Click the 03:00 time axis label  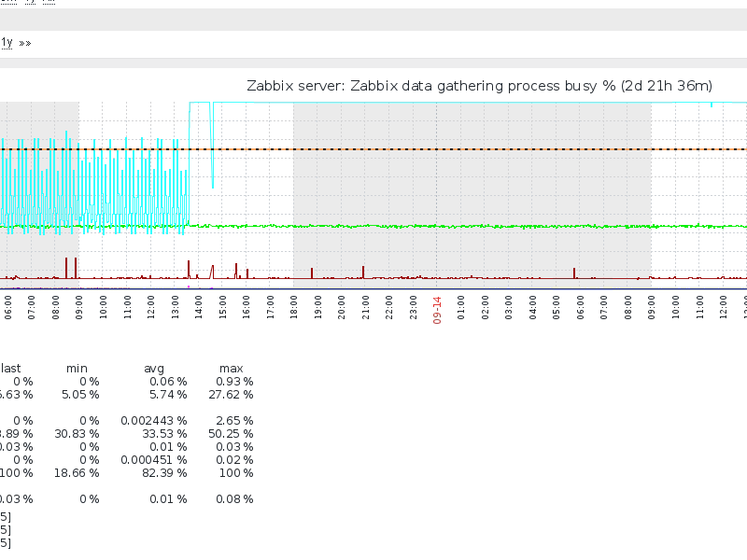coord(508,307)
